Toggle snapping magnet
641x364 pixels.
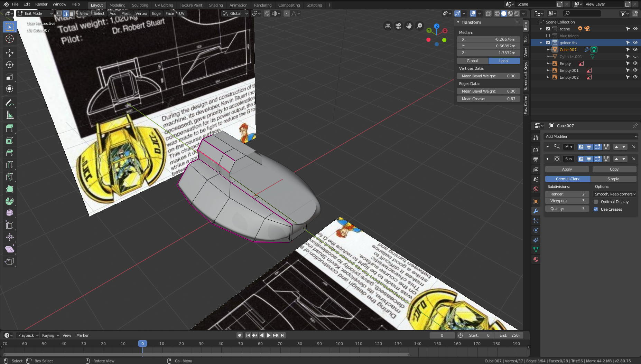[267, 13]
